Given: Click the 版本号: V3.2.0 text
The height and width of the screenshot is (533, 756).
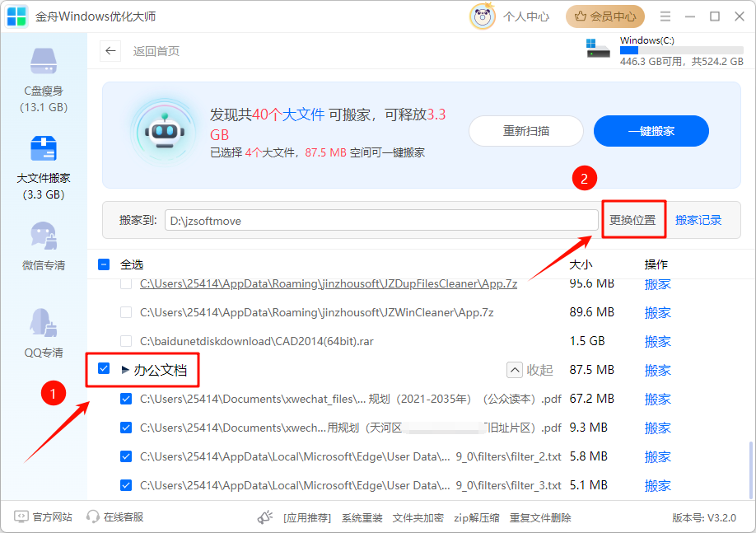Looking at the screenshot, I should (704, 517).
